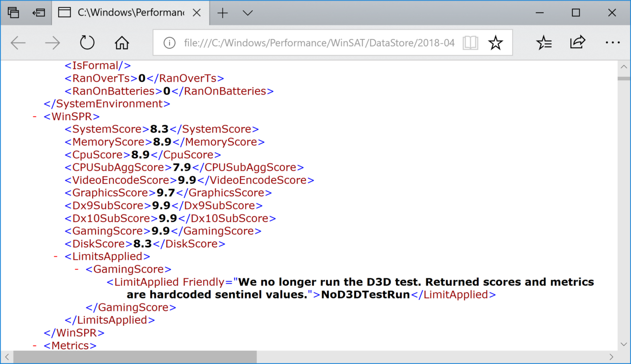Image resolution: width=631 pixels, height=364 pixels.
Task: Collapse the LimitsApplied XML node
Action: (56, 257)
